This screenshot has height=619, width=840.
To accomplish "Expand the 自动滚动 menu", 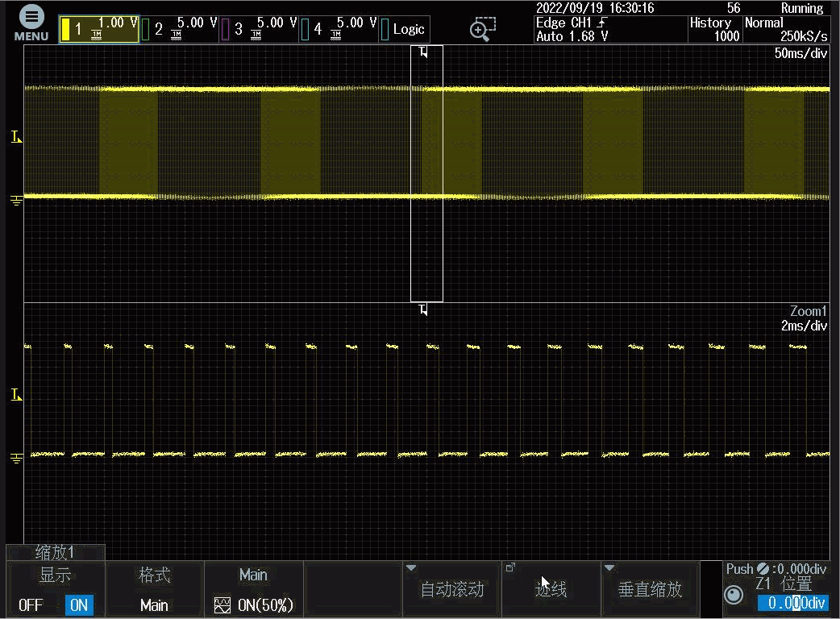I will (x=451, y=589).
